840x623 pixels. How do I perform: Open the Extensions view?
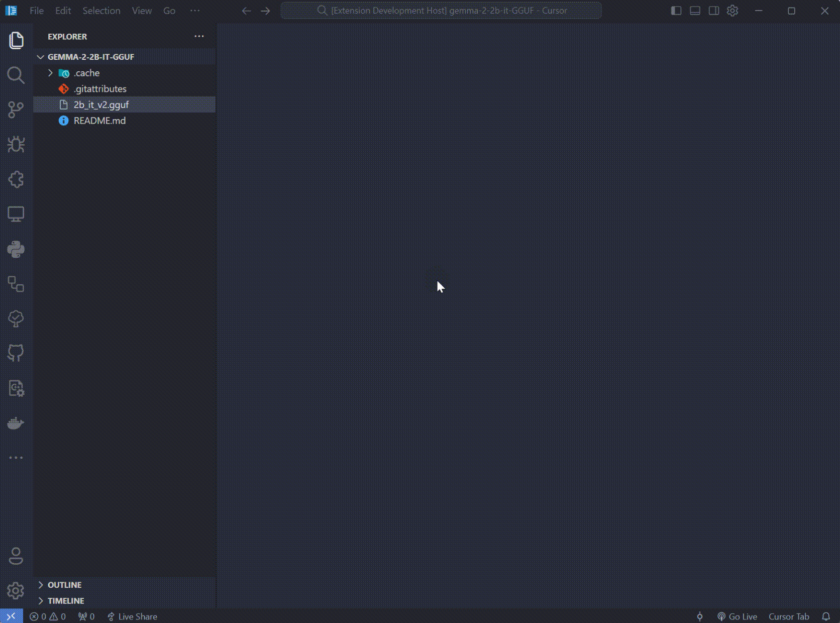point(16,179)
